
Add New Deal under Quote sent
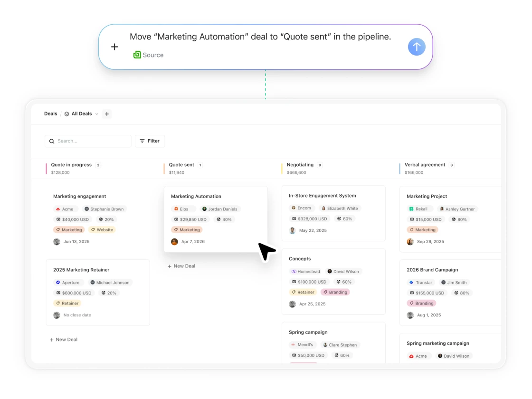181,266
